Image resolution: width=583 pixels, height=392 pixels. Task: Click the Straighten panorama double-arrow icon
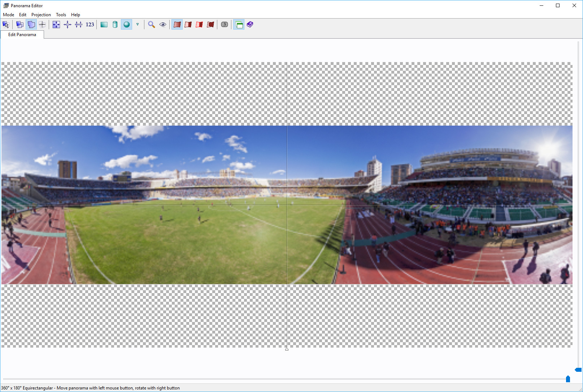click(x=79, y=25)
